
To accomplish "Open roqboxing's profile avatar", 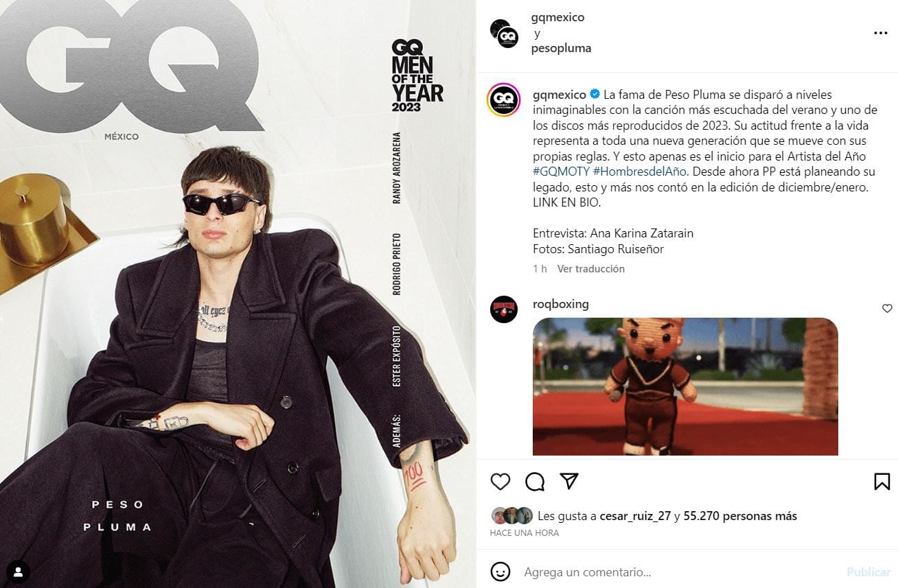I will tap(504, 309).
